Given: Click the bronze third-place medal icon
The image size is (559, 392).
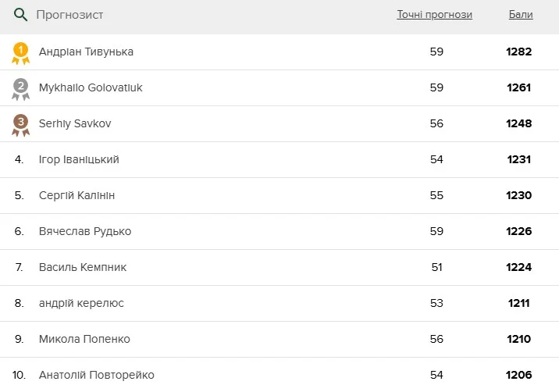Looking at the screenshot, I should click(x=21, y=124).
